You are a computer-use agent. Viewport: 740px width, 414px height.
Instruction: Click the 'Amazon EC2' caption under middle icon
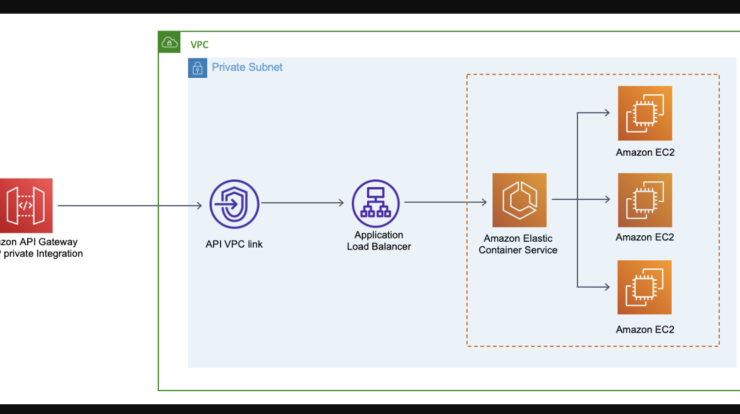pos(645,237)
